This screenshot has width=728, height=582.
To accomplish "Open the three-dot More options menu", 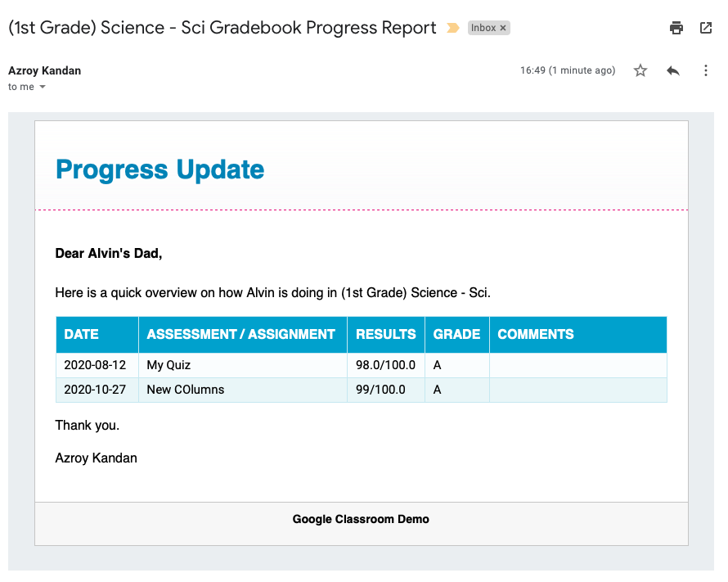I will [706, 70].
